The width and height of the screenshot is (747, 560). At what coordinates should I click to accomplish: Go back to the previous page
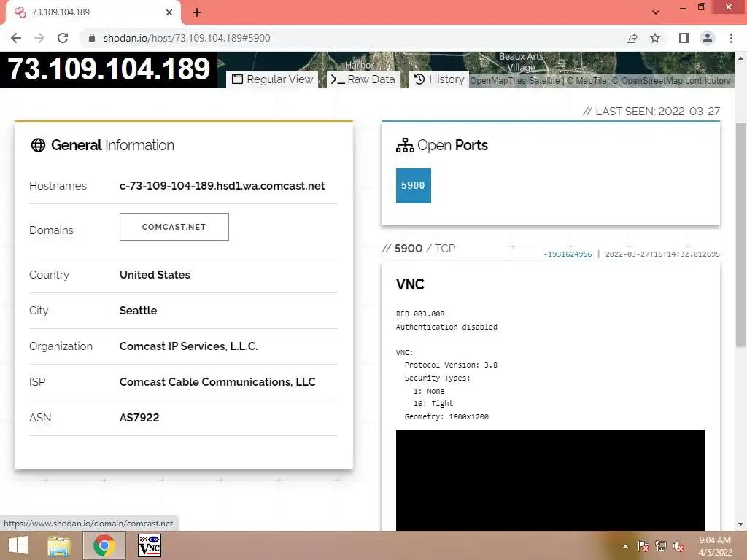coord(16,38)
